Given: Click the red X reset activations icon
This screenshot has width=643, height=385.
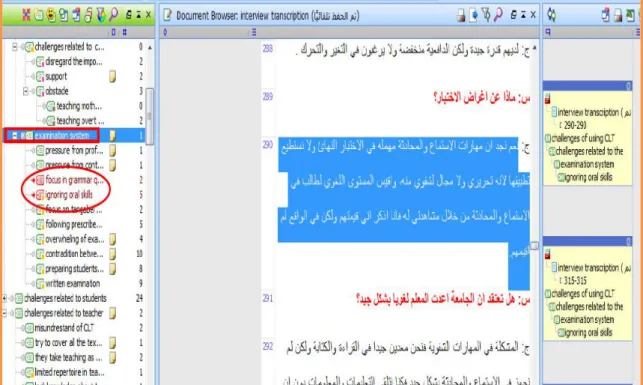Looking at the screenshot, I should point(26,15).
